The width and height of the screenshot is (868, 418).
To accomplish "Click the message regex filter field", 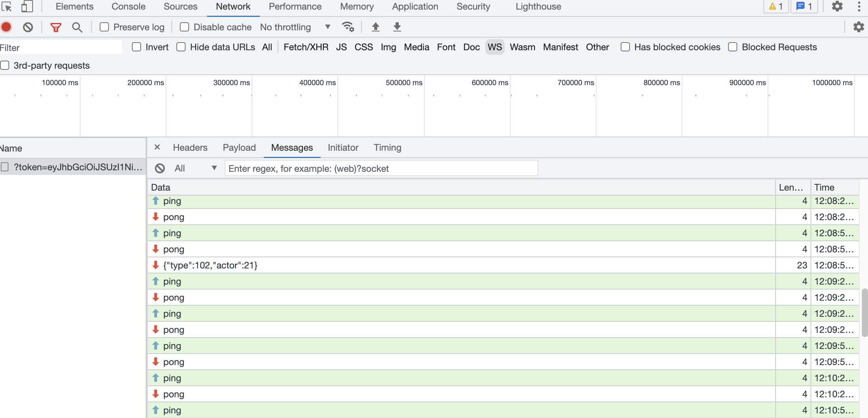I will (381, 168).
